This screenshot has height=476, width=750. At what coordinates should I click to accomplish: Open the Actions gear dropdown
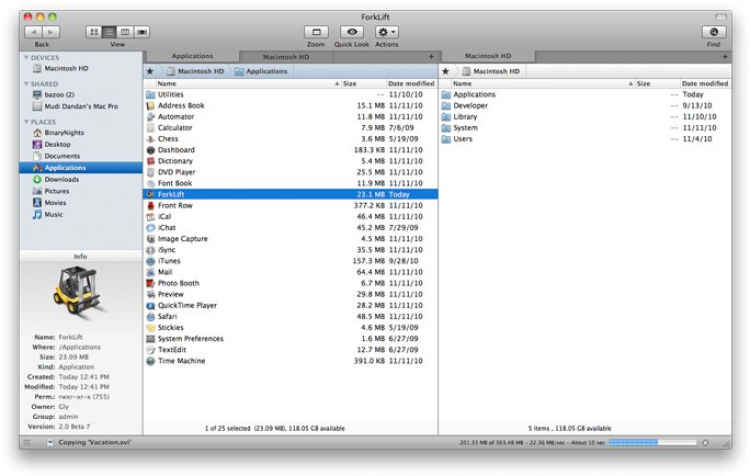tap(387, 32)
